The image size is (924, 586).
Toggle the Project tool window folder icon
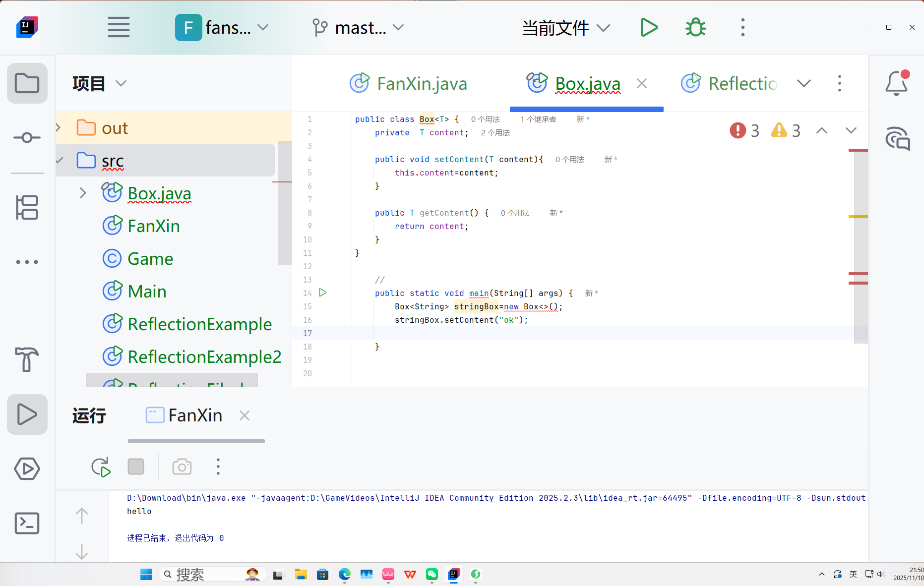pos(27,83)
